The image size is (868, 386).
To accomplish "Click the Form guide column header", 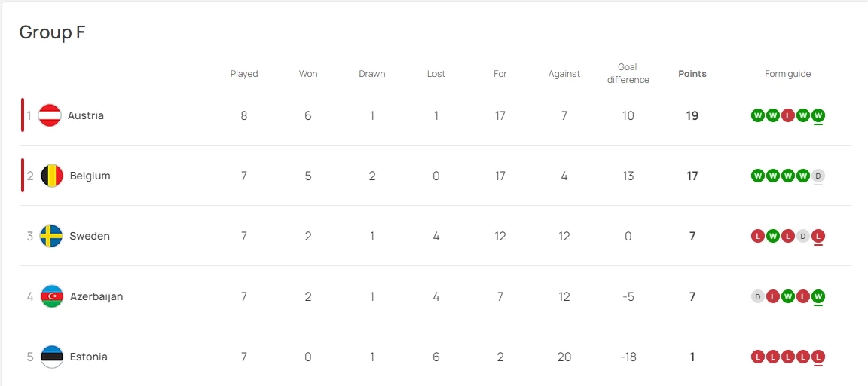I will coord(787,74).
